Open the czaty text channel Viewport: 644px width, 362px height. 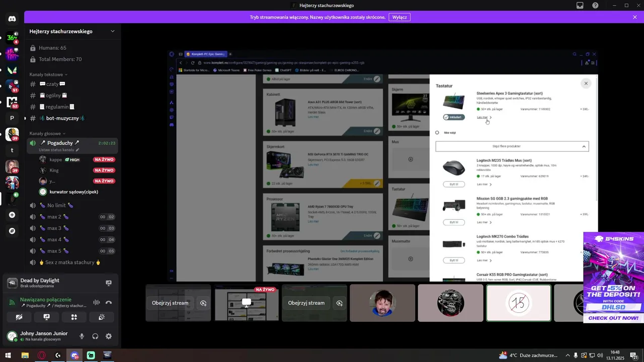click(x=72, y=84)
